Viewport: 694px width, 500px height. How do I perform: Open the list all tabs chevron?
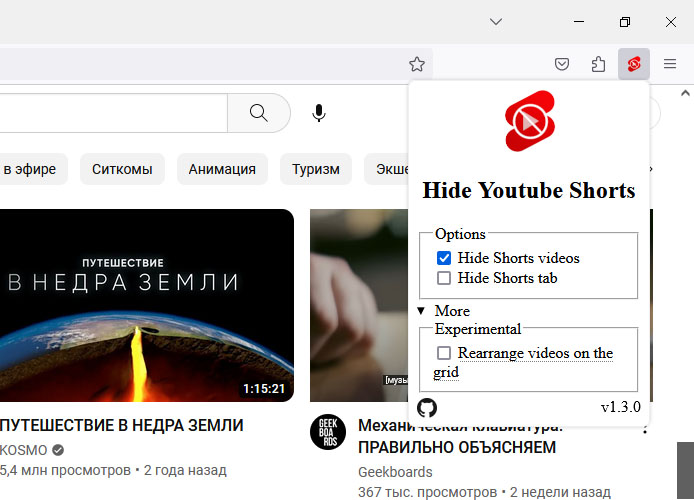496,22
